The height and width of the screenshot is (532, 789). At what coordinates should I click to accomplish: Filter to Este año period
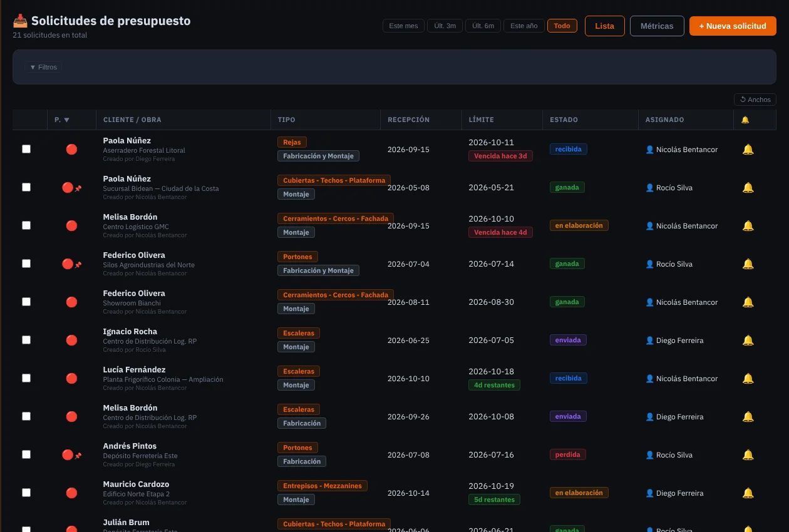click(x=524, y=26)
